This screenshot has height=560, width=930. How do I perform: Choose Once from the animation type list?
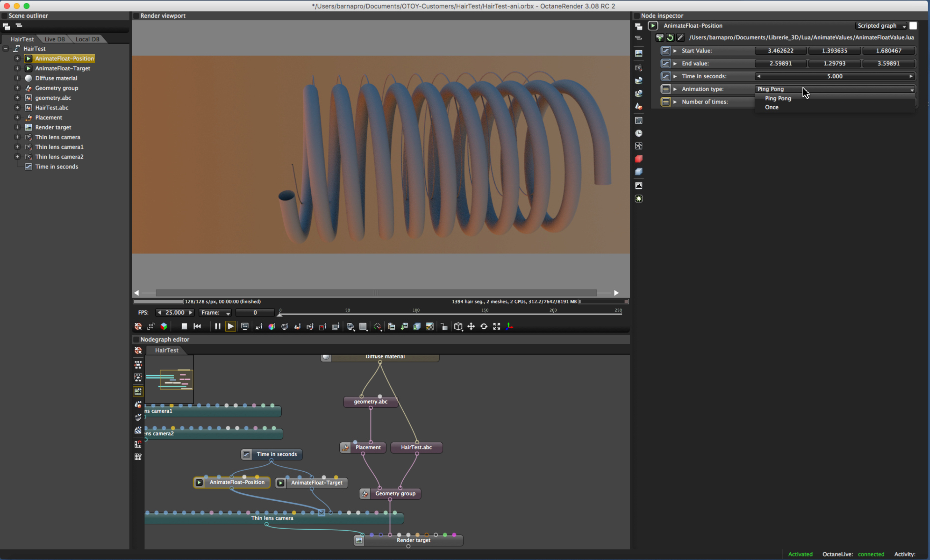771,107
